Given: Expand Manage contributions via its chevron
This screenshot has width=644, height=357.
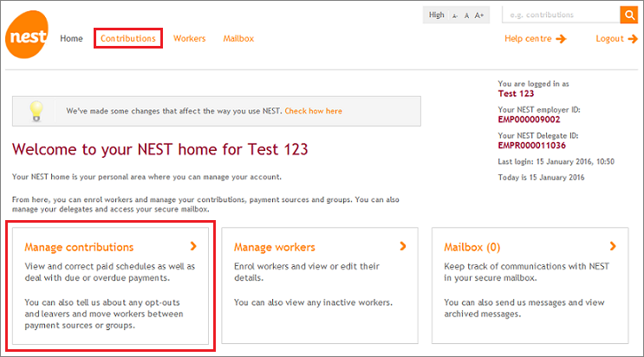Looking at the screenshot, I should coord(192,247).
